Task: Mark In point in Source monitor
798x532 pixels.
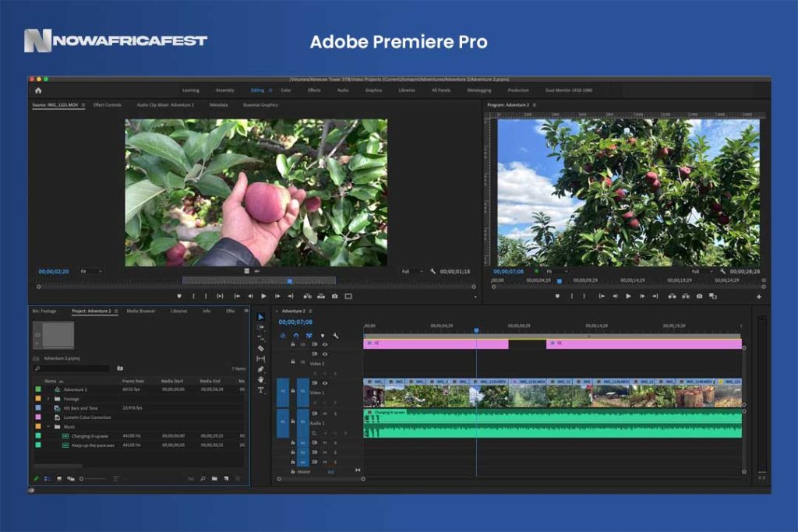Action: [x=193, y=296]
